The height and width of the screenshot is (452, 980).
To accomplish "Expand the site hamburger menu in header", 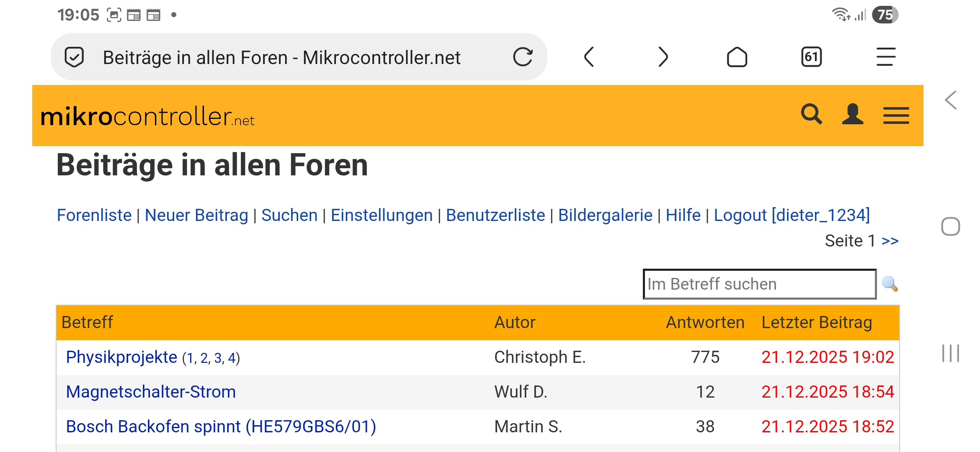I will click(x=896, y=116).
